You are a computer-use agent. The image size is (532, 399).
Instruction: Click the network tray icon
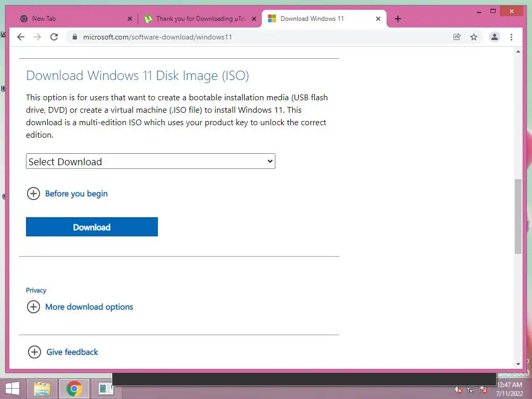click(x=471, y=390)
